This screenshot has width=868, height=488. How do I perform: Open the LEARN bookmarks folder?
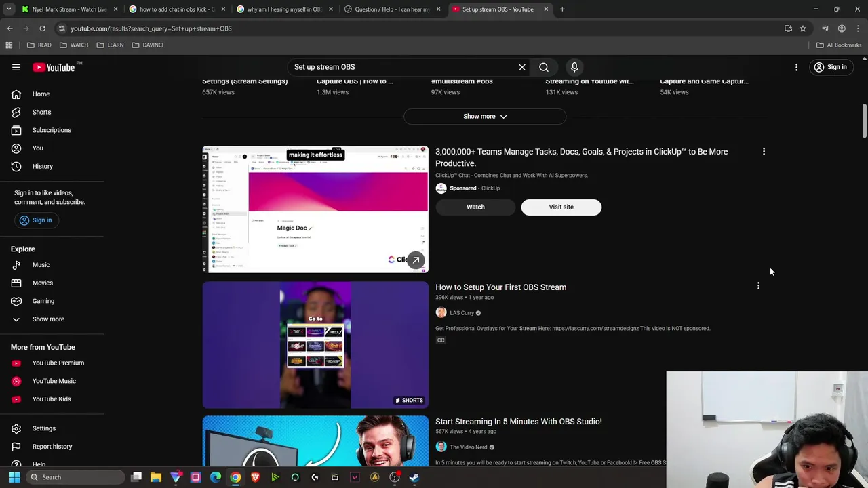pos(110,45)
